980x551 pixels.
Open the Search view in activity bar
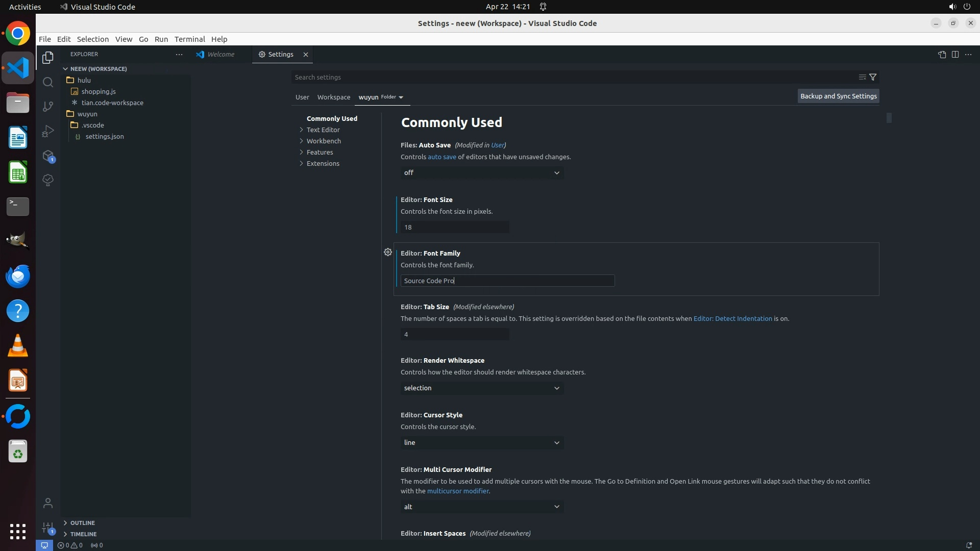48,82
